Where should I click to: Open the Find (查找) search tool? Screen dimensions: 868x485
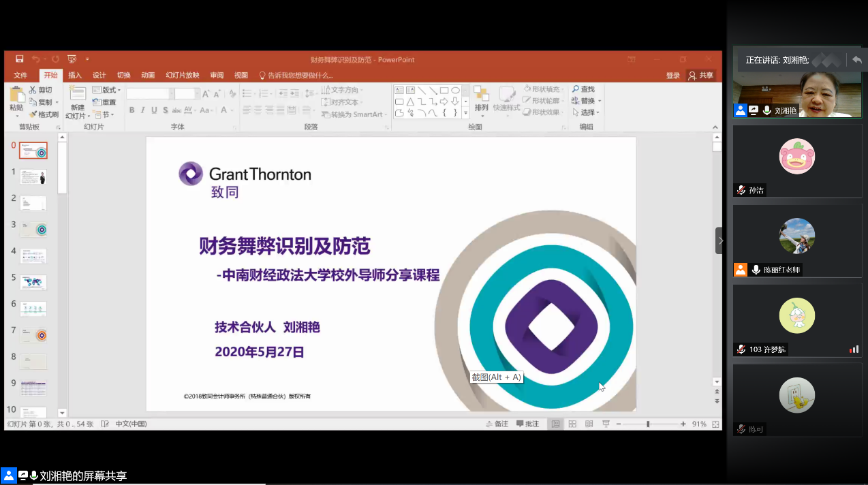(x=583, y=89)
